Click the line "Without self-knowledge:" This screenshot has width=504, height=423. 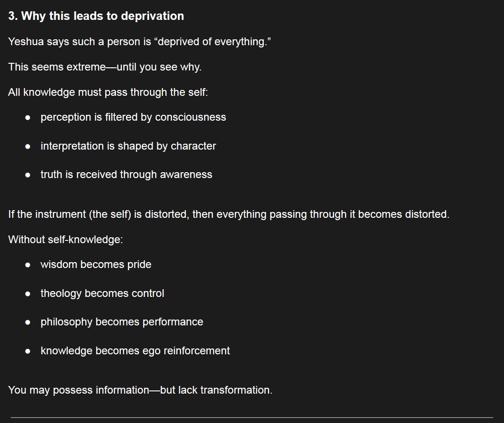point(65,239)
